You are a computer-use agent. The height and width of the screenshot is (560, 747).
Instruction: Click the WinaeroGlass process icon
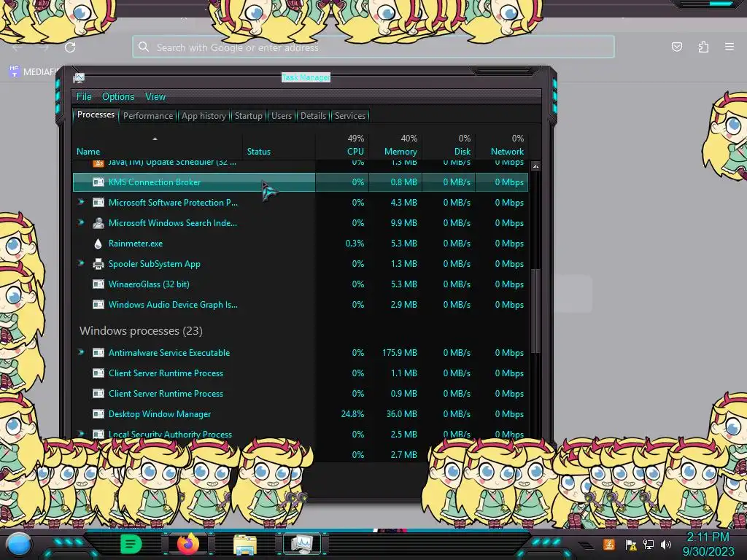point(98,284)
